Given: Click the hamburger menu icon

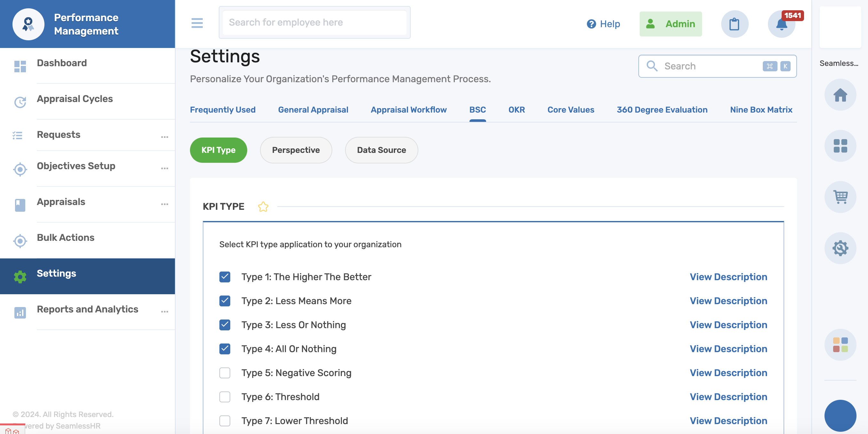Looking at the screenshot, I should 197,23.
